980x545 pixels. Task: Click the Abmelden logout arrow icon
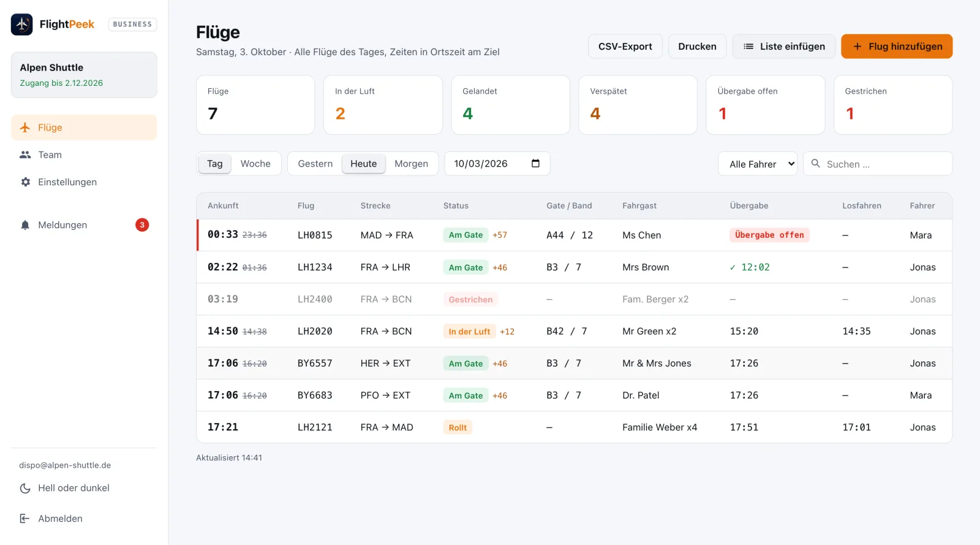[25, 519]
